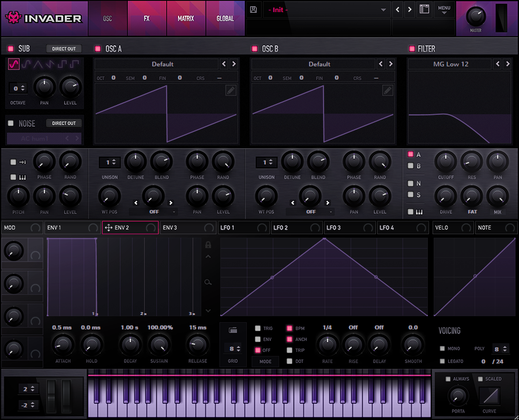Click the Invader logo icon
519x420 pixels.
[14, 17]
